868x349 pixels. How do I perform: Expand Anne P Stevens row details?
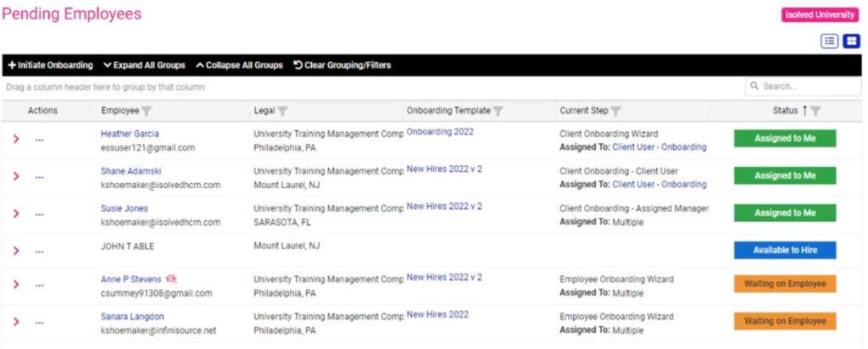pos(16,285)
